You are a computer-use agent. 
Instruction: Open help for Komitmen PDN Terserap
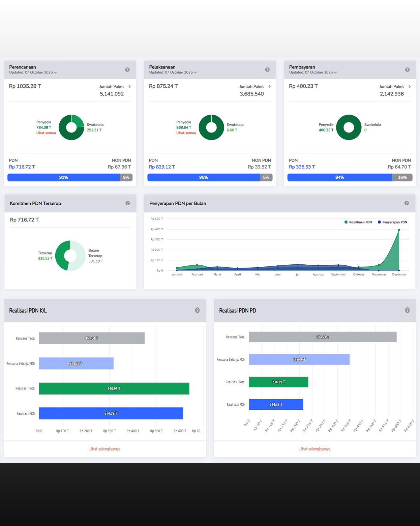pyautogui.click(x=128, y=203)
